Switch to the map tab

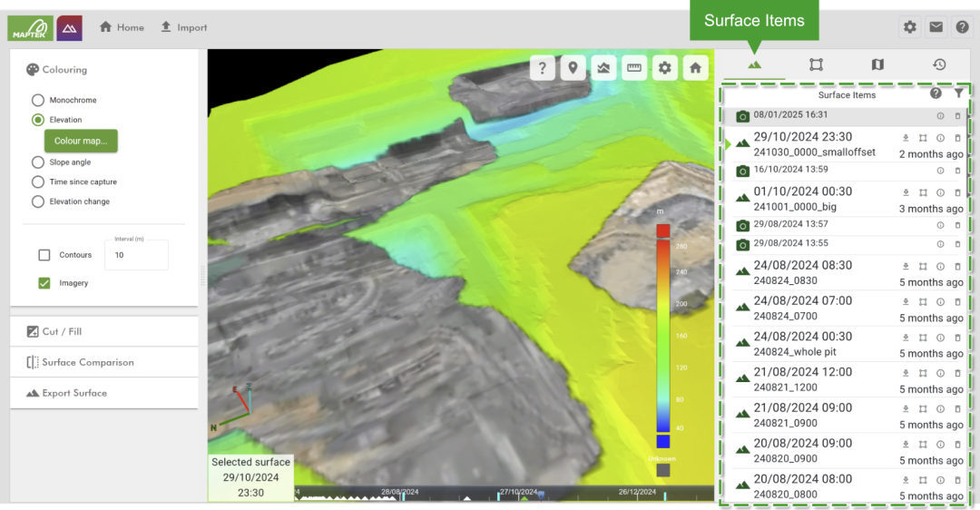pyautogui.click(x=877, y=64)
